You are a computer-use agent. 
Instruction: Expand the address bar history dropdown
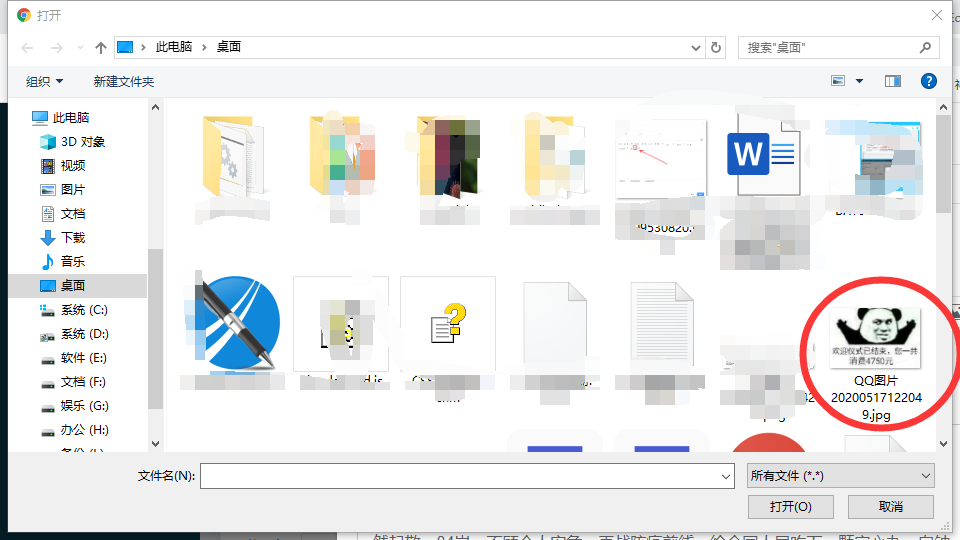click(x=696, y=48)
